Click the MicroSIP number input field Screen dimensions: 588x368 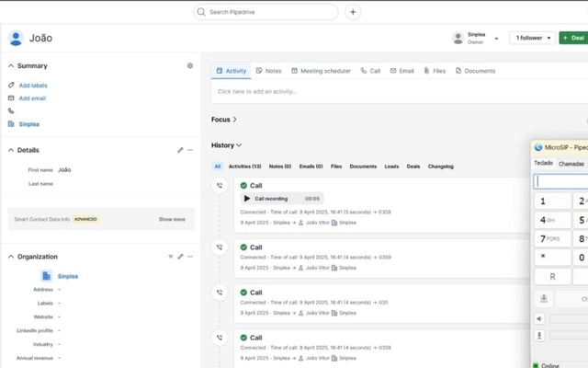(560, 181)
